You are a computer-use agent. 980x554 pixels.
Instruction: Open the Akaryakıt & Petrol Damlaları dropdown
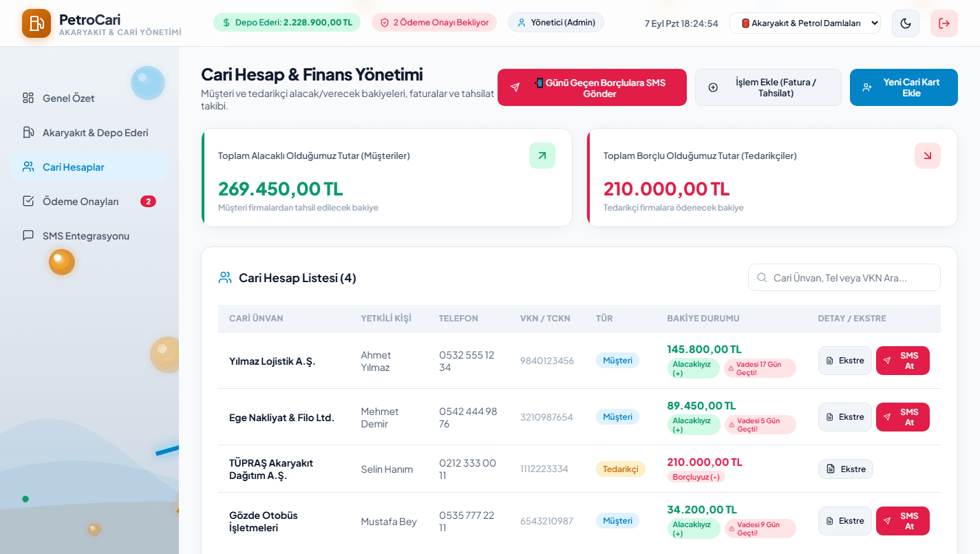pos(805,23)
